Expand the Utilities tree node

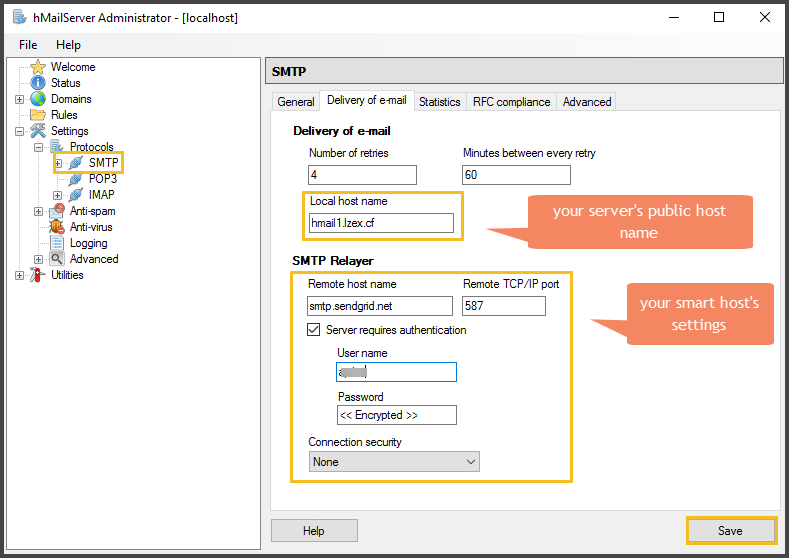[19, 276]
